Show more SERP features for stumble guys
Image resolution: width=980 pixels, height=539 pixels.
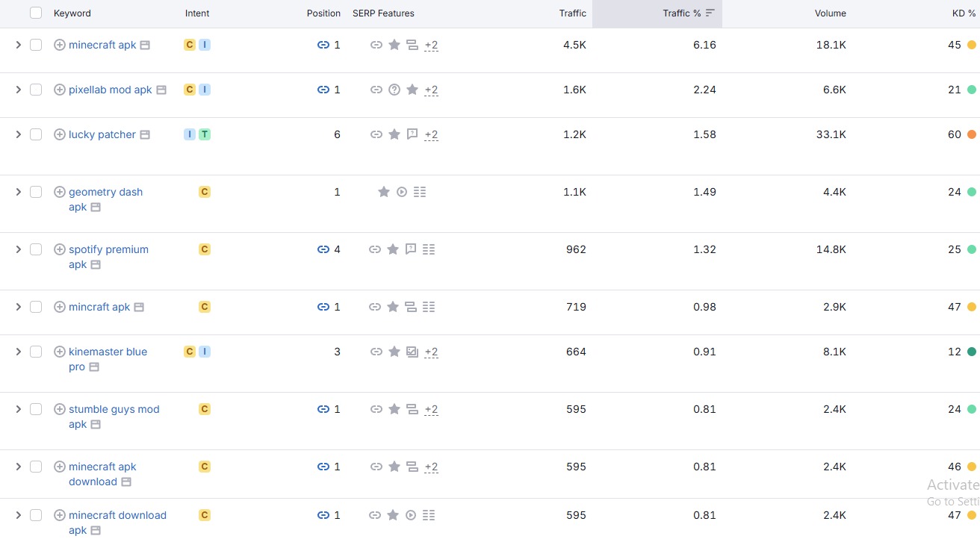coord(431,409)
